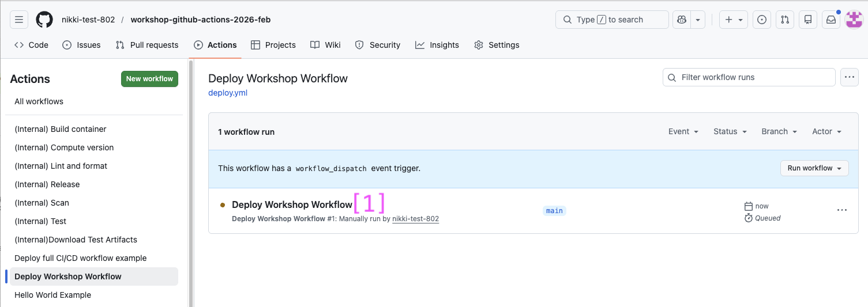Switch to the Security tab
868x307 pixels.
(x=377, y=45)
